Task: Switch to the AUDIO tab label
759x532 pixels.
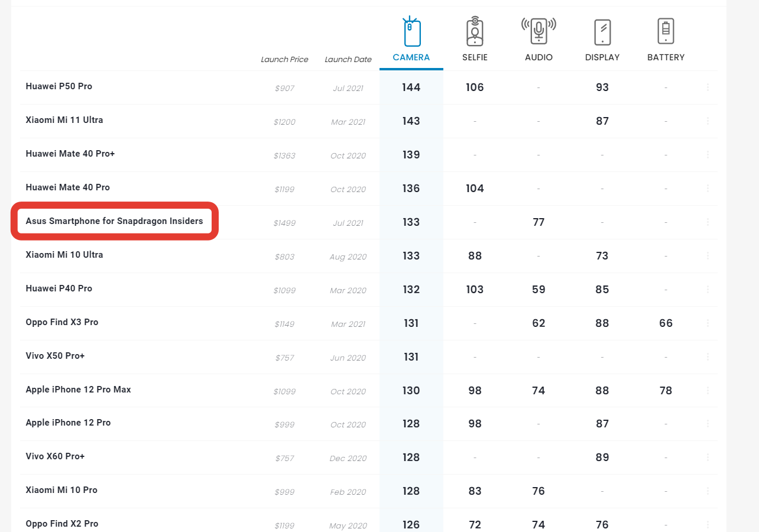Action: point(539,57)
